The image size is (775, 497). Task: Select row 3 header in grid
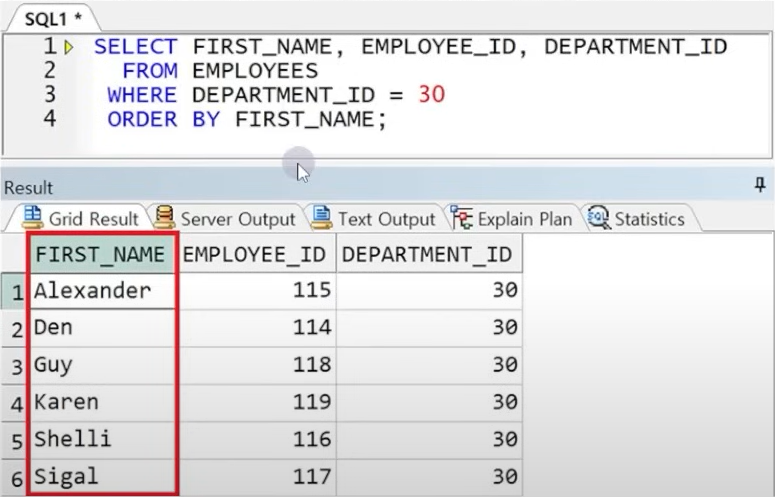coord(14,366)
